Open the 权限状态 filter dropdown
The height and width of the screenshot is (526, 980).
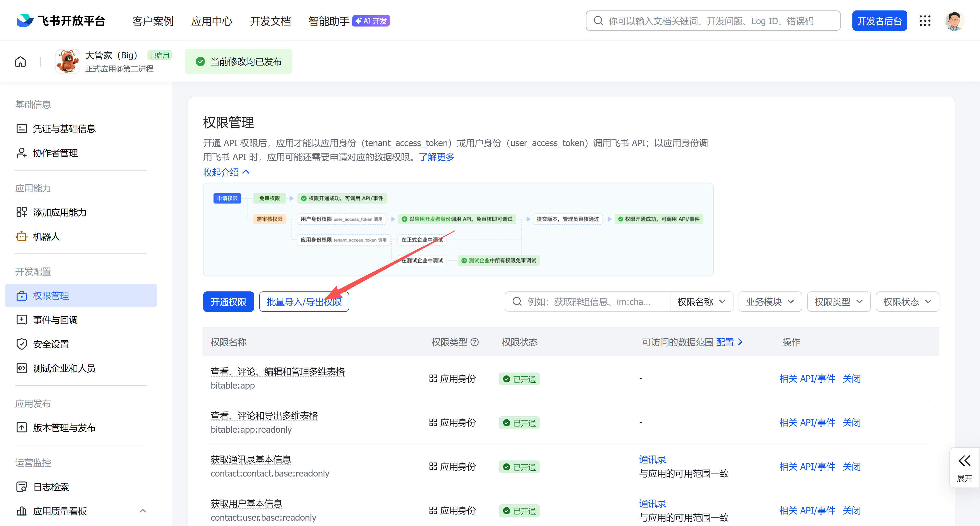click(907, 302)
